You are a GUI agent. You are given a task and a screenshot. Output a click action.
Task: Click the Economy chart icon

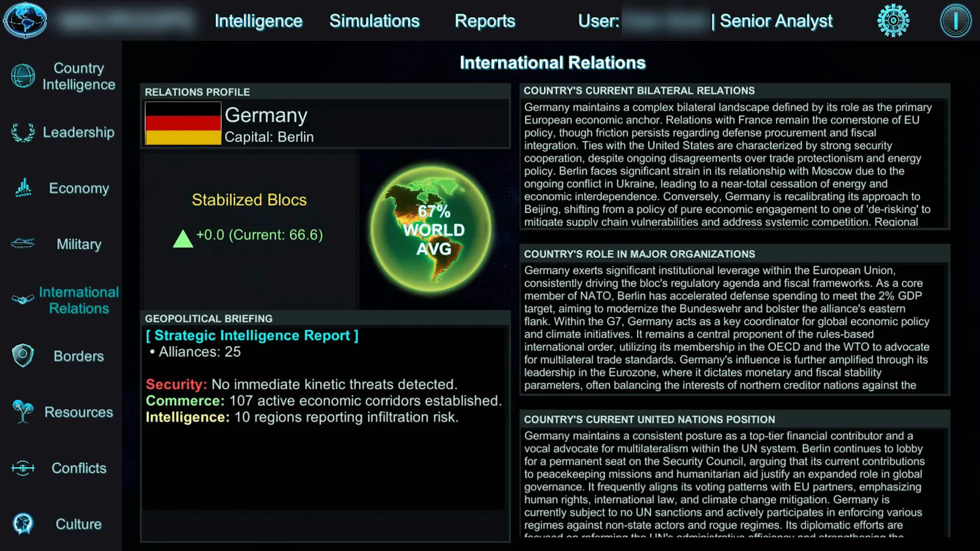tap(23, 188)
